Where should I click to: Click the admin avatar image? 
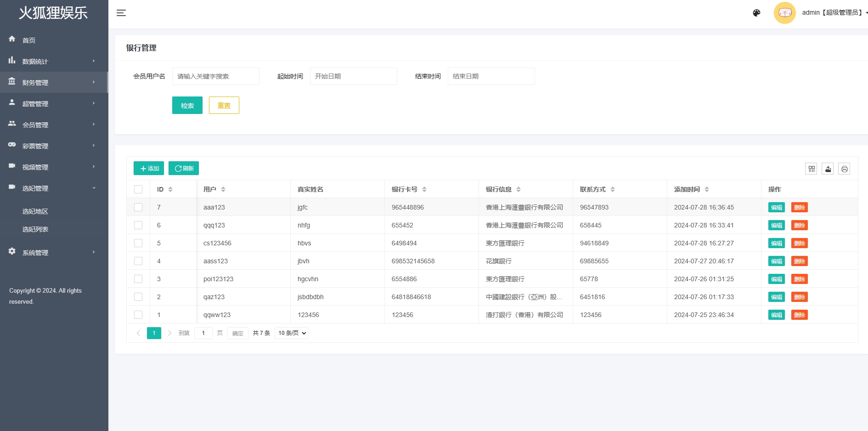coord(784,13)
